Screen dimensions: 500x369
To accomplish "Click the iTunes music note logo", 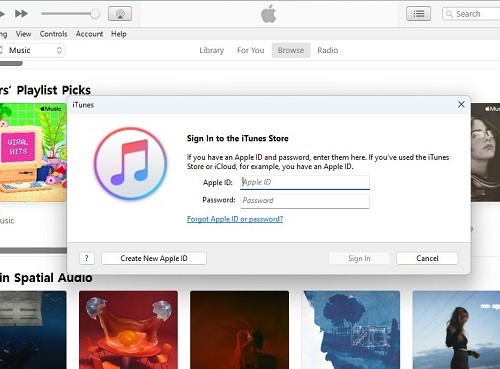I will point(130,163).
